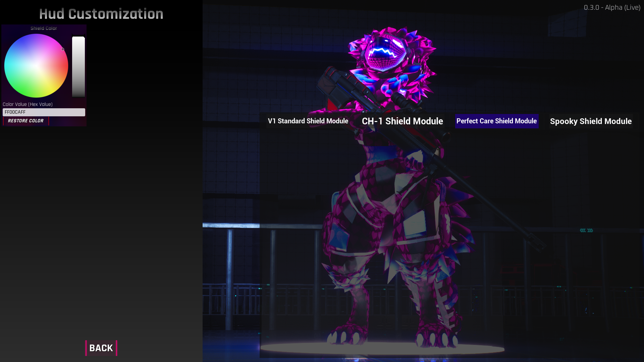This screenshot has width=644, height=362.
Task: Focus the Color Value hex input field
Action: tap(44, 112)
